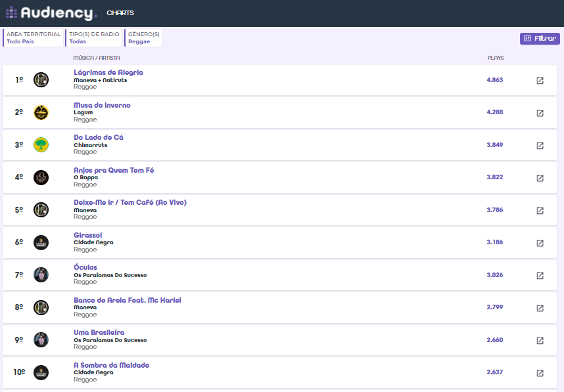Click the thumbnail beside A Sombra da Maldade
Screen dimensions: 564x392
[41, 372]
